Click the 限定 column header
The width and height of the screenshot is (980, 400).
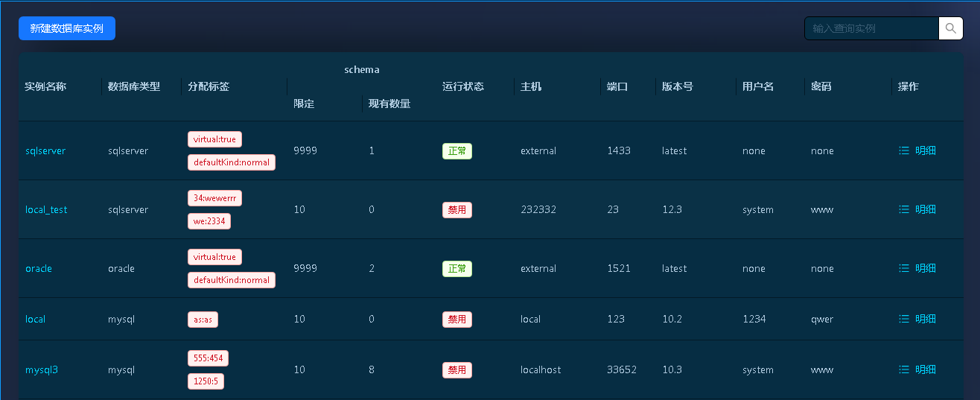[x=304, y=104]
